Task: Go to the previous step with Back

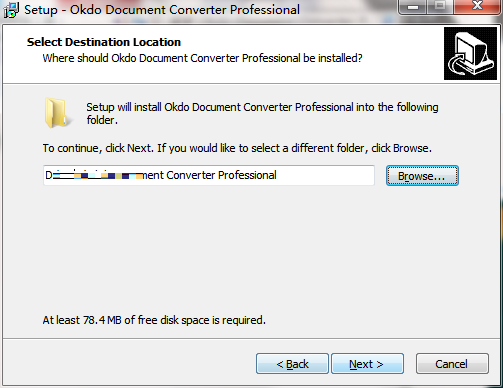Action: point(292,364)
